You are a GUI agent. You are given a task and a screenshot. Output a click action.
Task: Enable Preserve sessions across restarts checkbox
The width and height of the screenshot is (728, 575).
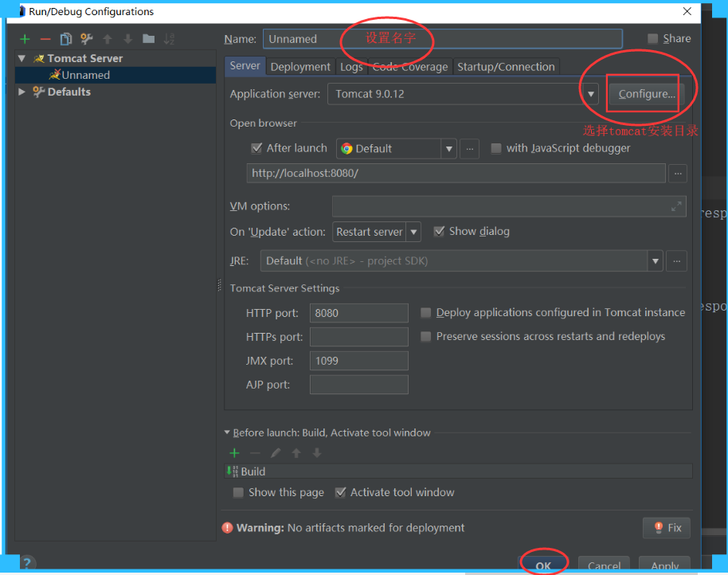coord(425,336)
